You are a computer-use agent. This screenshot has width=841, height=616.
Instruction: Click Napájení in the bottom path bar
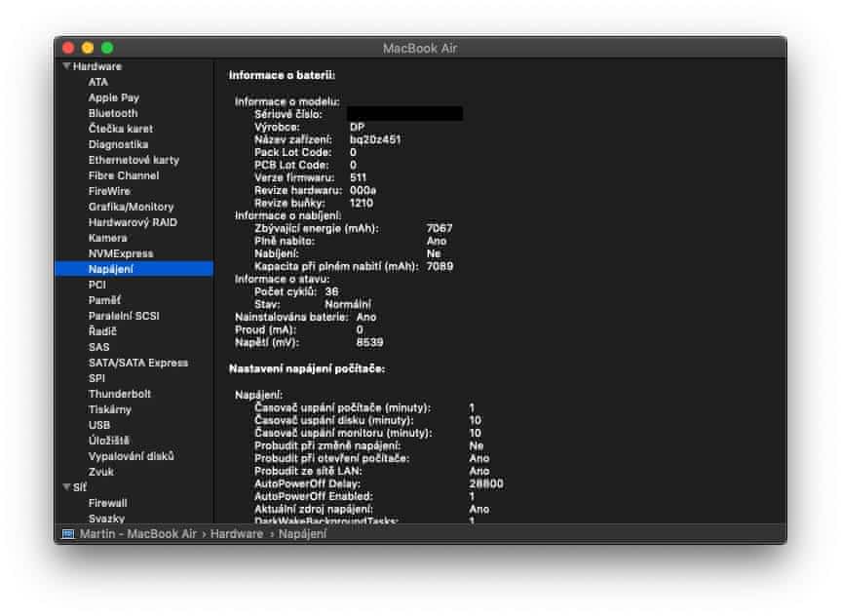302,534
